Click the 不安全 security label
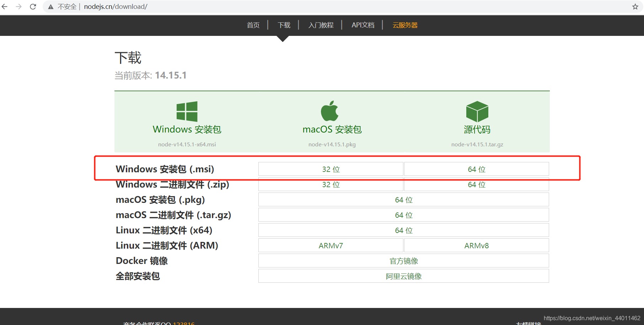 point(67,7)
